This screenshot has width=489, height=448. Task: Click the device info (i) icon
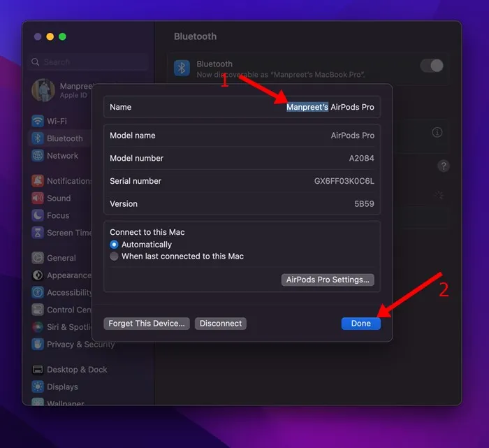point(437,132)
